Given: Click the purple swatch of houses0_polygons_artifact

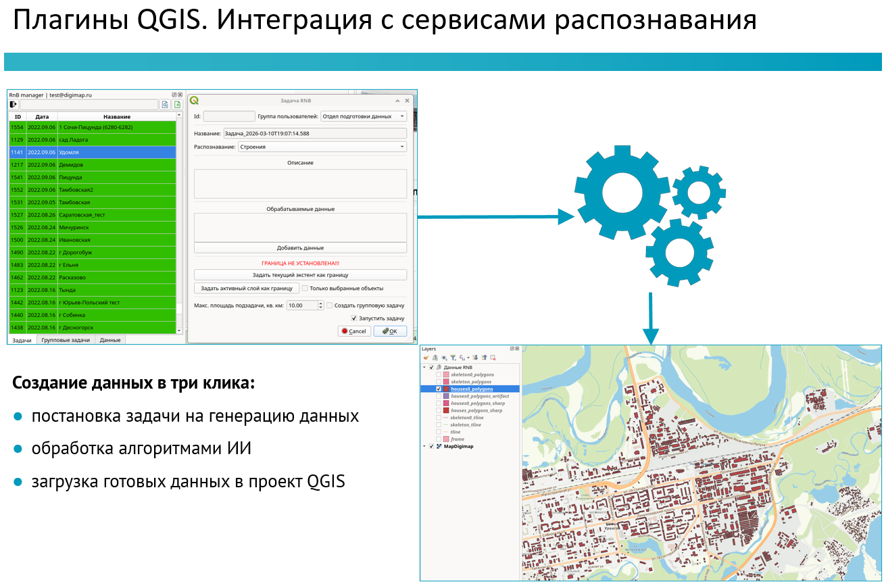Looking at the screenshot, I should click(446, 396).
